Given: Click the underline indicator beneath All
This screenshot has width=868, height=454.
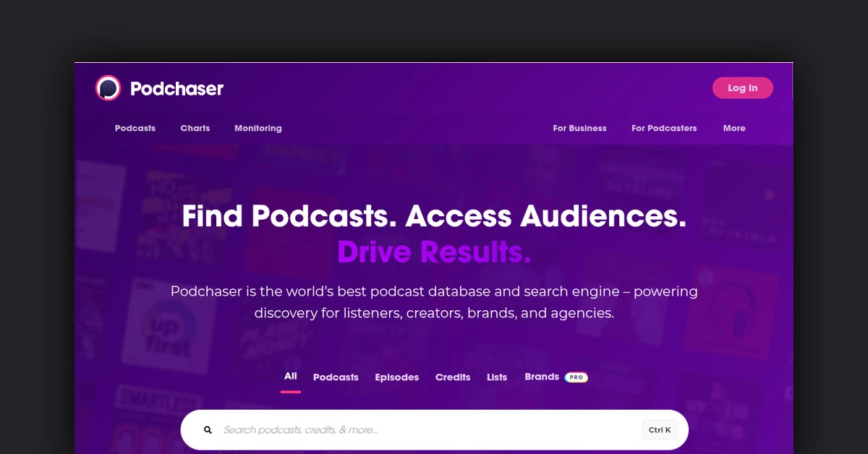Looking at the screenshot, I should [290, 390].
